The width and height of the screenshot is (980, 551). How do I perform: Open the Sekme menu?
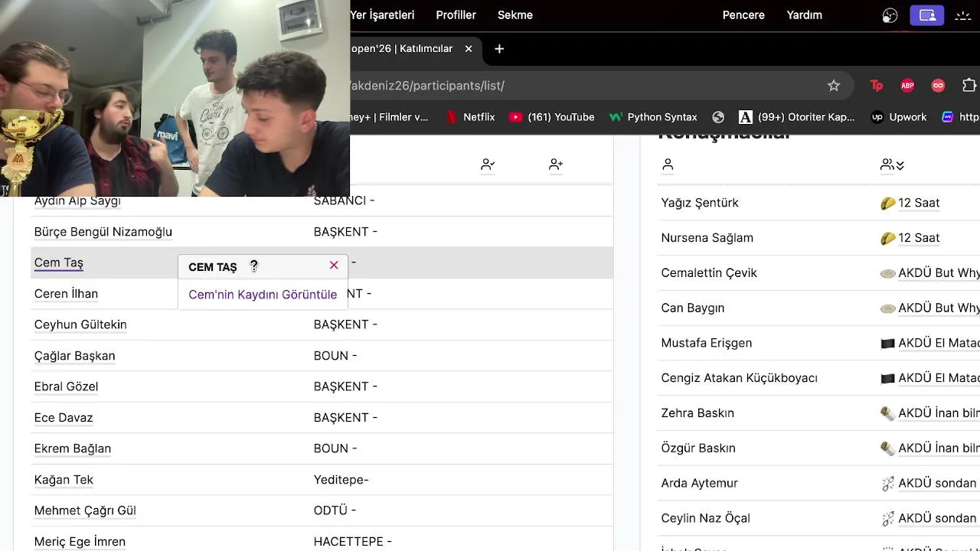(515, 15)
